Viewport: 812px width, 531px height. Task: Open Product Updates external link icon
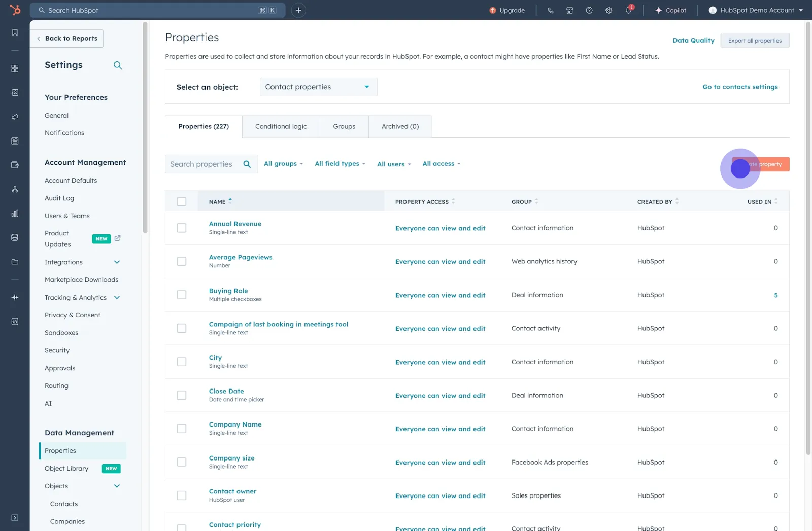117,238
